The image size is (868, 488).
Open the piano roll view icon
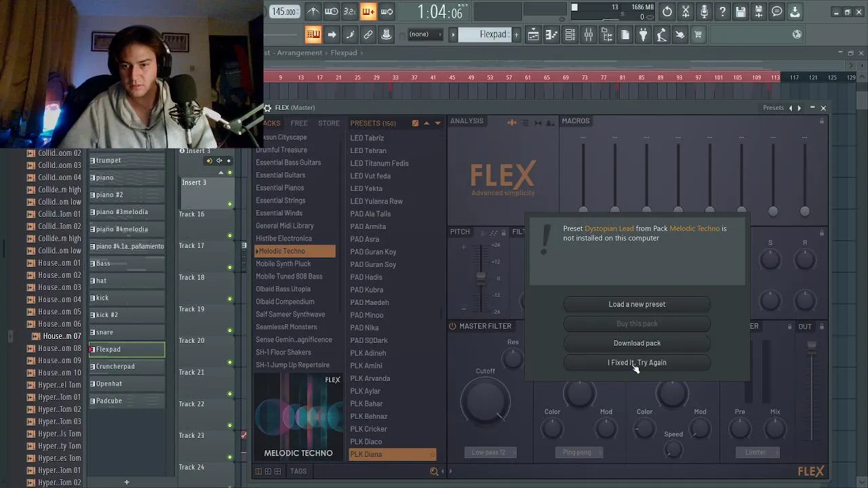click(551, 35)
